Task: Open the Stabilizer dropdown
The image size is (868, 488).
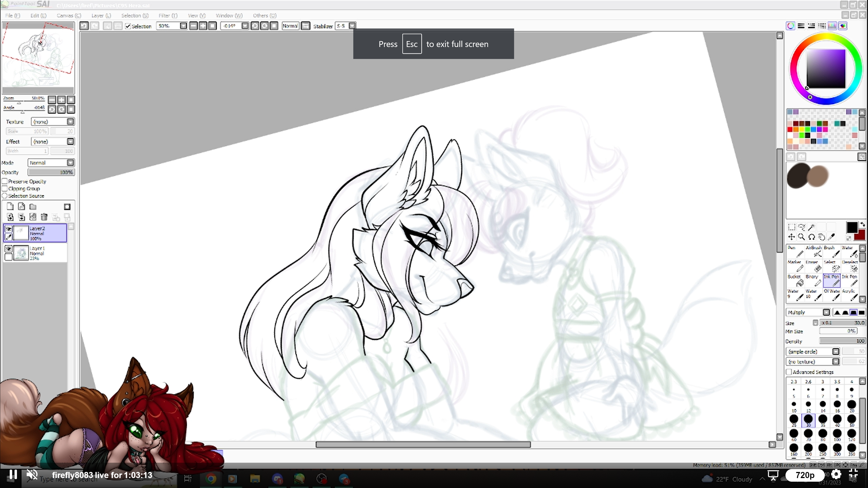Action: (352, 26)
